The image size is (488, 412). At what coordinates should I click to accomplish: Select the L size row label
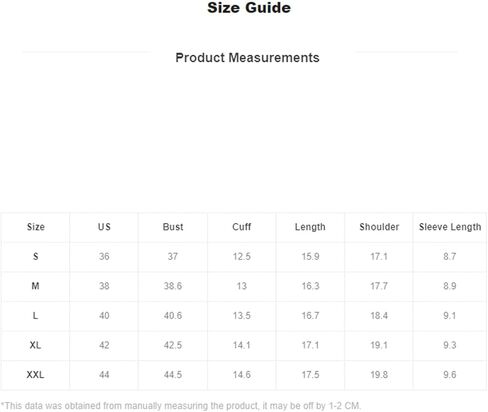pyautogui.click(x=35, y=315)
